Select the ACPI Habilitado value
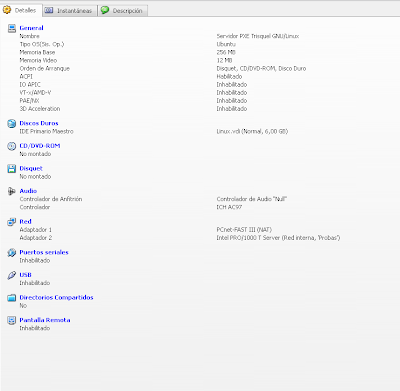Image resolution: width=400 pixels, height=391 pixels. point(229,76)
